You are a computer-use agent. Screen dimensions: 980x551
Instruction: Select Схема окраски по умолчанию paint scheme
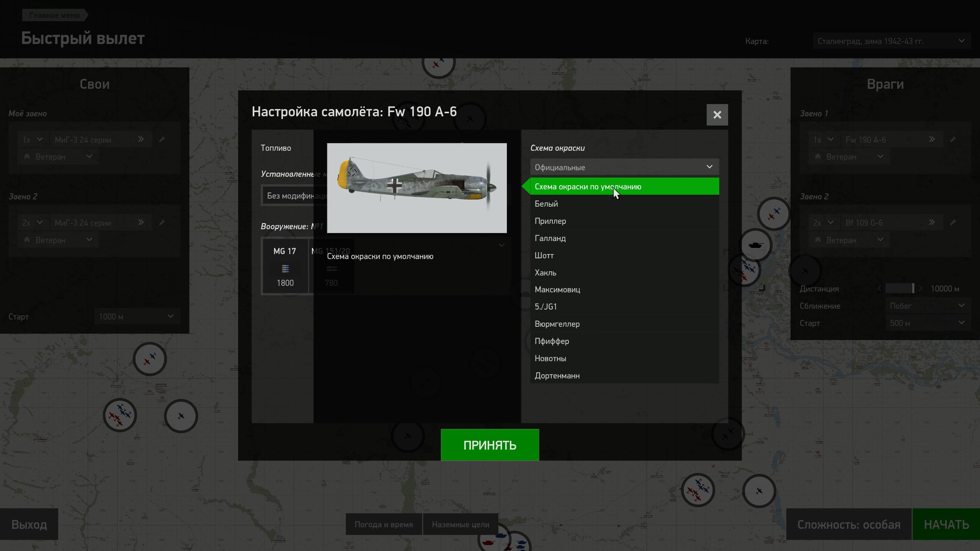point(624,186)
